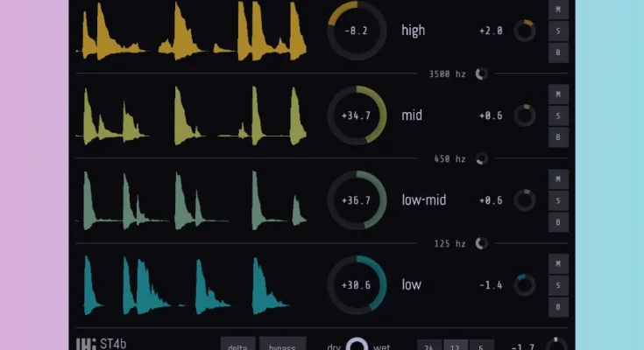Click the low band +30.6 knob
Viewport: 644px width, 350px height.
[357, 284]
